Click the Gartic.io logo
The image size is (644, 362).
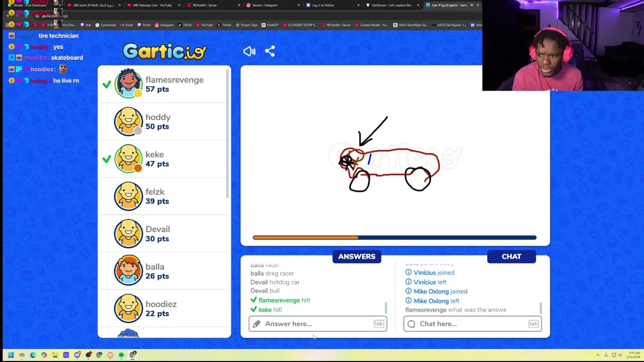[x=165, y=51]
